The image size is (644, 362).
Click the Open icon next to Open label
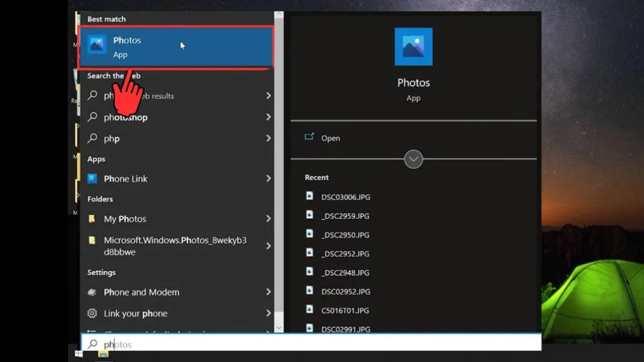[309, 136]
